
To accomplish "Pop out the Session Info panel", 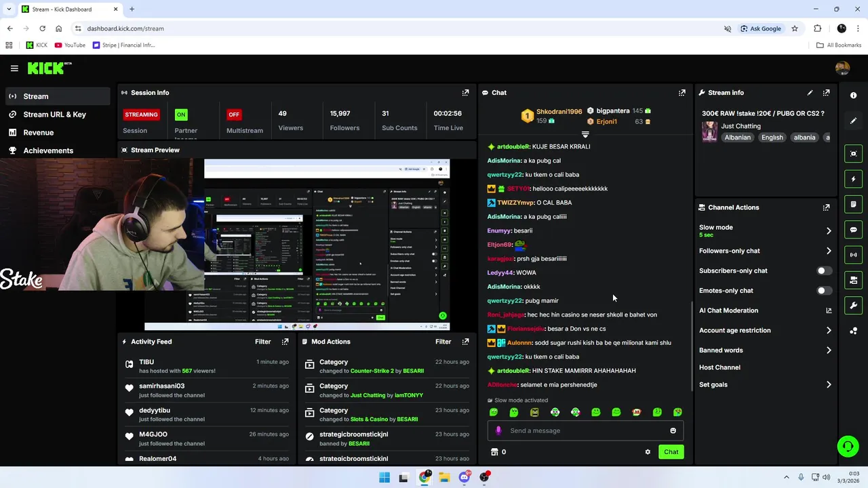I will pos(465,93).
